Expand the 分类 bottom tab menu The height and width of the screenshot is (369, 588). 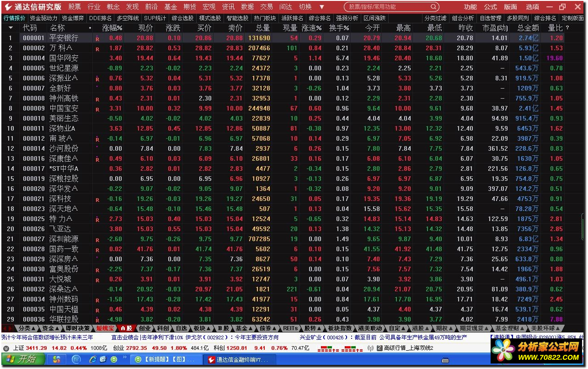pyautogui.click(x=34, y=328)
